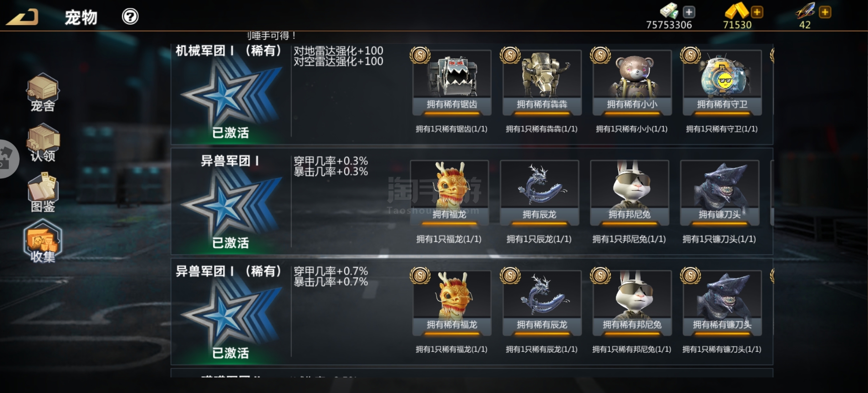Add rocket items with plus icon

825,12
